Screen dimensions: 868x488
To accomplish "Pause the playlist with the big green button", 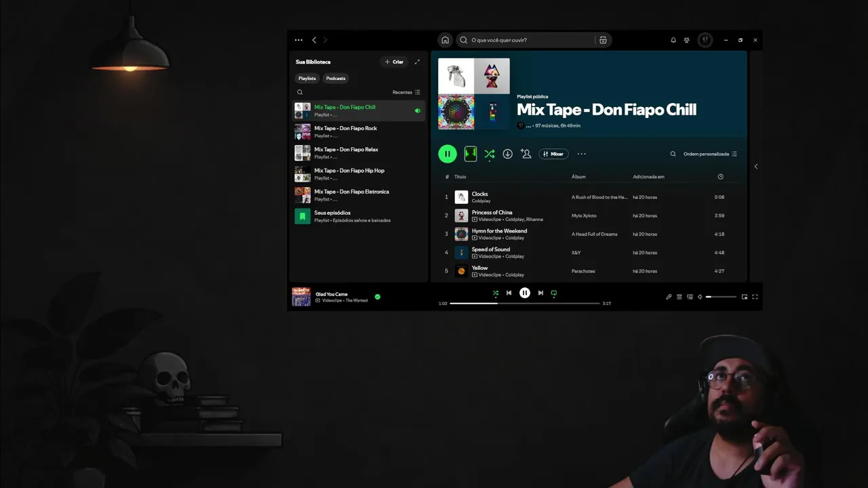I will coord(448,154).
